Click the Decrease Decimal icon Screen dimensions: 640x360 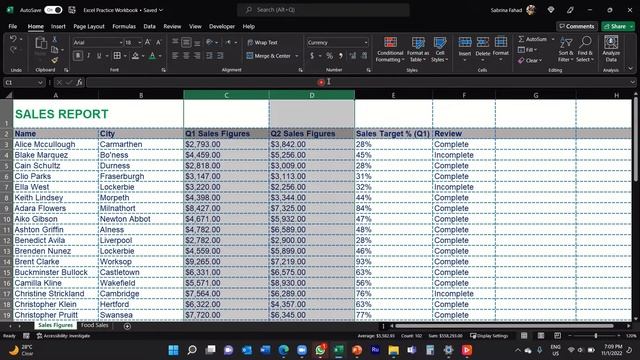[x=364, y=56]
